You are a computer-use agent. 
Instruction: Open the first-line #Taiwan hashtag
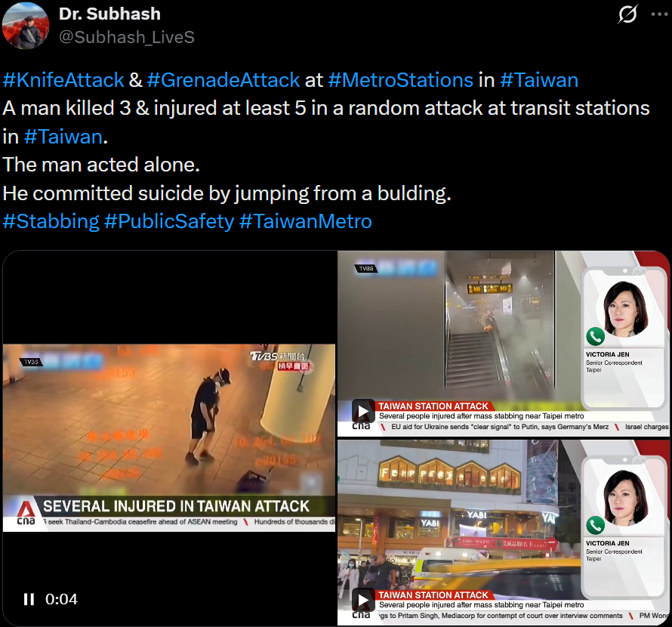(x=539, y=80)
